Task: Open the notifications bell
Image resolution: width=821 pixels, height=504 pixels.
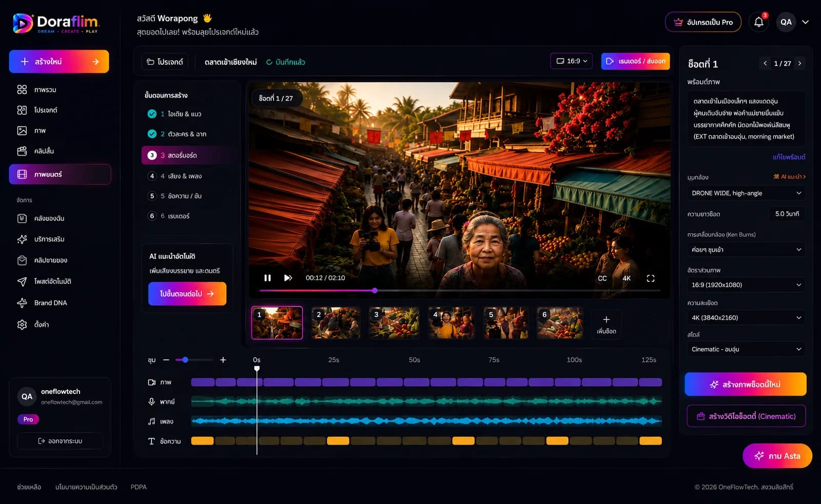Action: point(758,22)
